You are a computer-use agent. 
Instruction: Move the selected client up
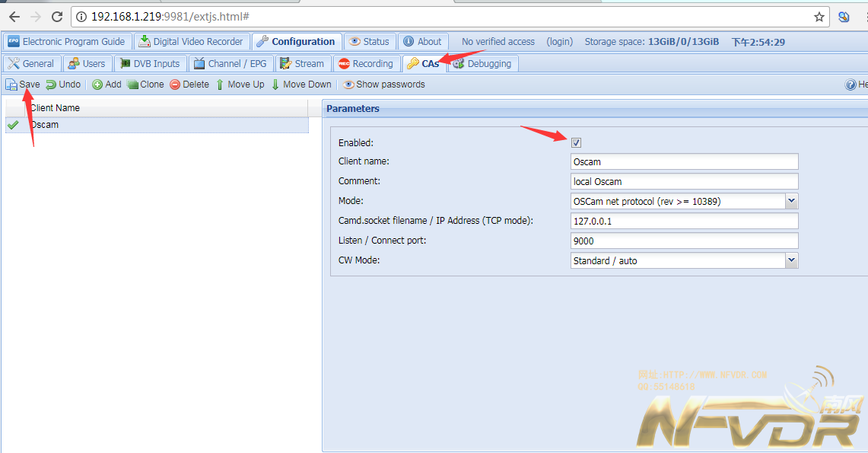pos(240,85)
